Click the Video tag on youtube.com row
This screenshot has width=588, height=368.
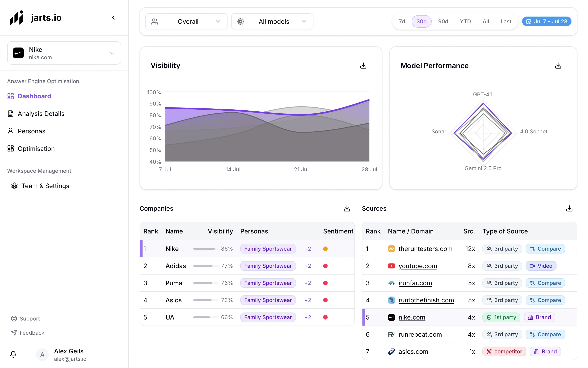click(541, 266)
